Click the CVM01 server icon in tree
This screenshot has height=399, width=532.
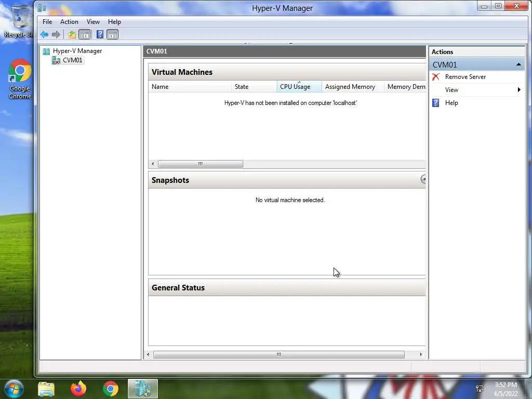56,60
